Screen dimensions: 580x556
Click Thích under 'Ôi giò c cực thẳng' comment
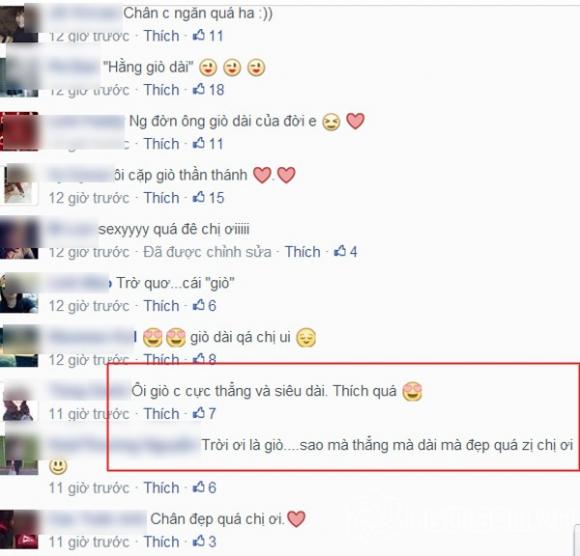pos(161,414)
